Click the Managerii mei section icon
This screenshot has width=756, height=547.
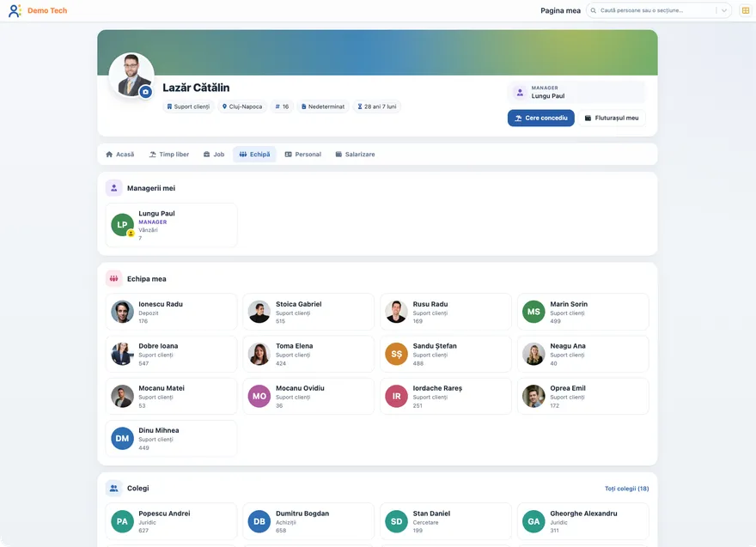pyautogui.click(x=113, y=188)
